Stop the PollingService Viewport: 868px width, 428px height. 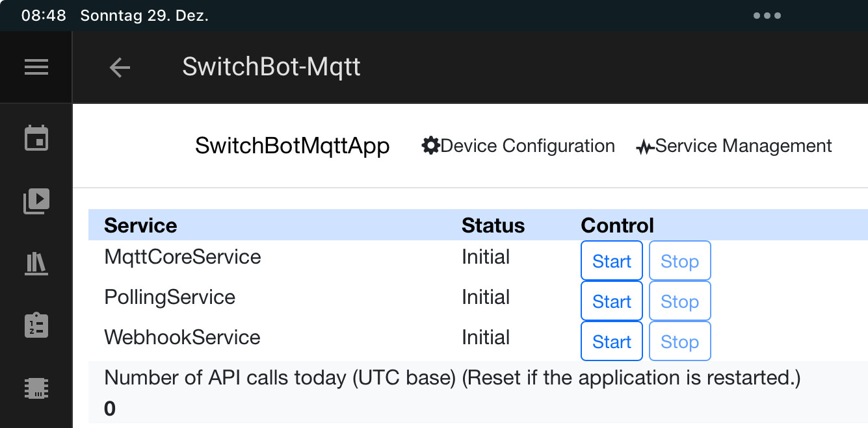[x=679, y=301]
